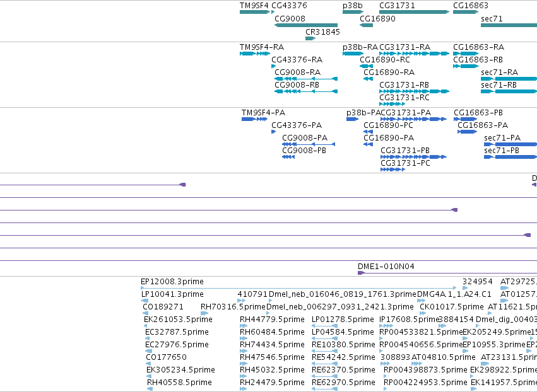Open the CG31731-RA transcript

click(414, 54)
